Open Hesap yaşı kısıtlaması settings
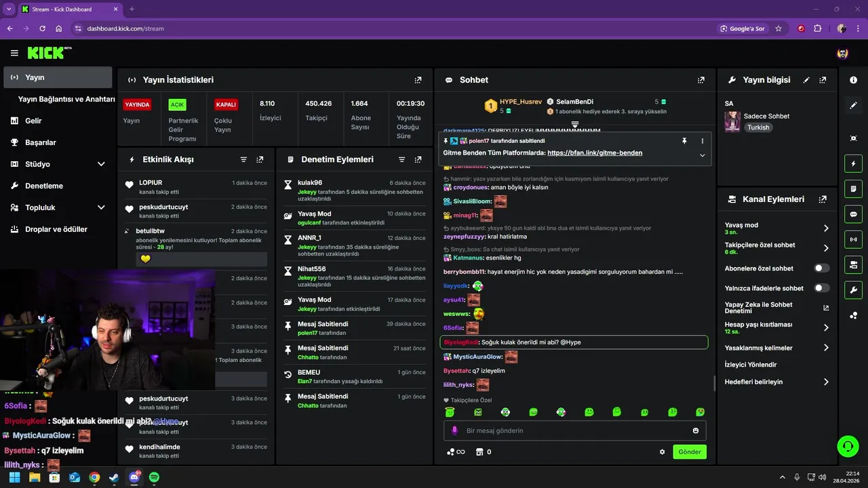This screenshot has height=488, width=868. coord(777,327)
